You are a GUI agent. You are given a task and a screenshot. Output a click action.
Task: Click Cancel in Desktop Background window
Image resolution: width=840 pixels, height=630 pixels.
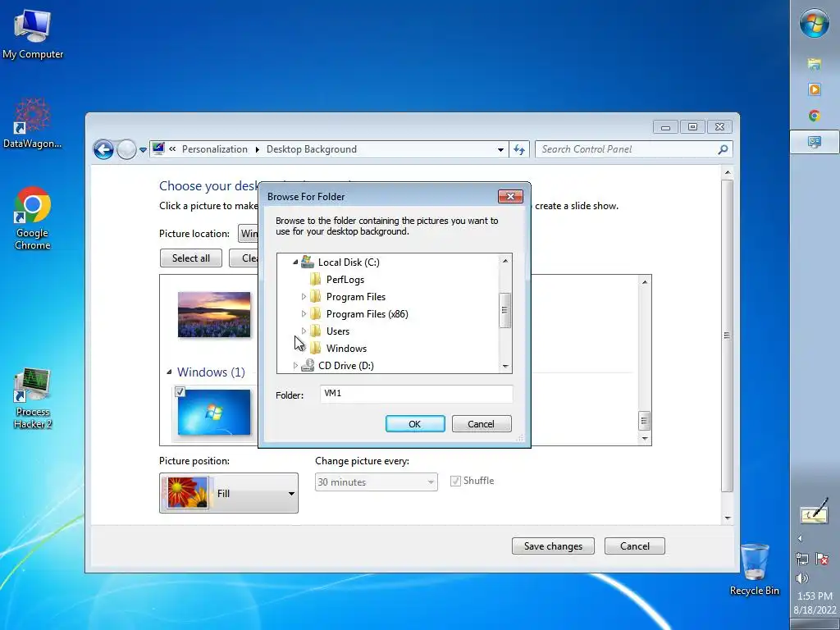pyautogui.click(x=635, y=546)
